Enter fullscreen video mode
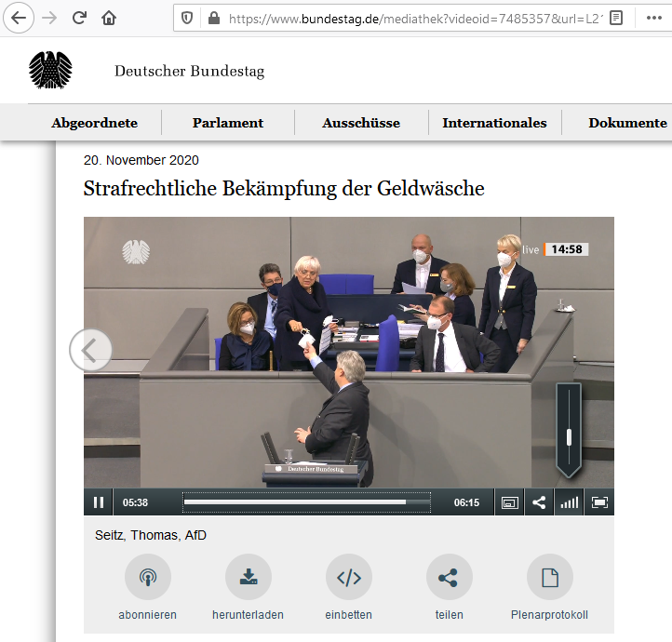The image size is (672, 642). click(599, 502)
